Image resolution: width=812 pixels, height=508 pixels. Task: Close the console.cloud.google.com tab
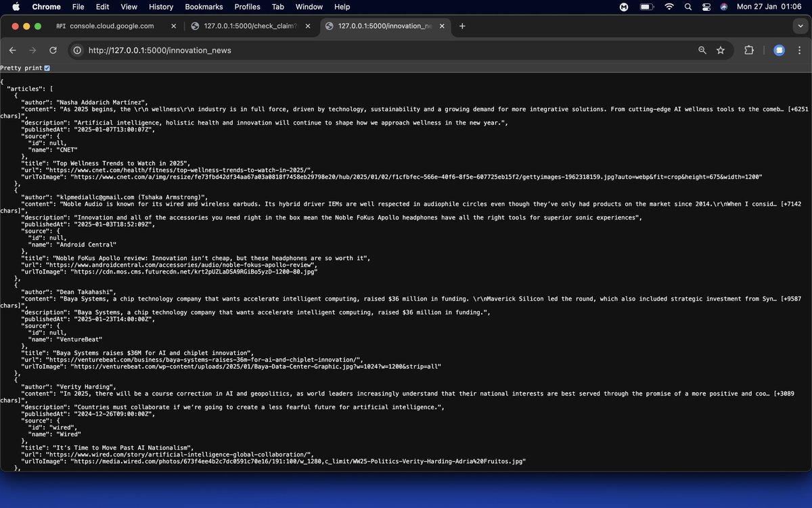click(x=174, y=26)
